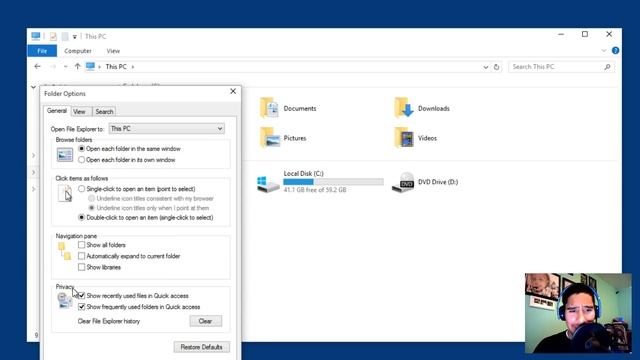Click the Downloads folder label
Image resolution: width=640 pixels, height=360 pixels.
click(433, 108)
